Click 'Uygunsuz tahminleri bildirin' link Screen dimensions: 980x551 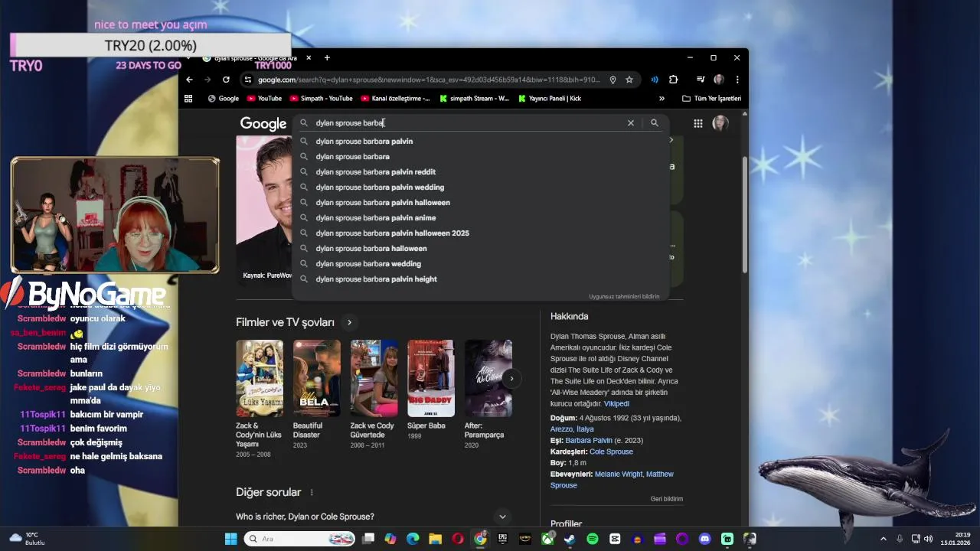[x=624, y=296]
